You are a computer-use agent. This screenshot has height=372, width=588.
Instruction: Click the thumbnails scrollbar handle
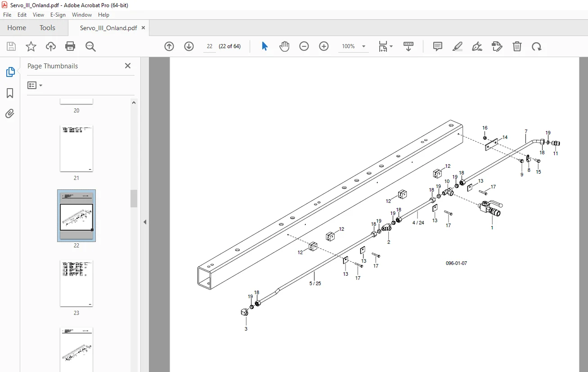click(x=134, y=198)
